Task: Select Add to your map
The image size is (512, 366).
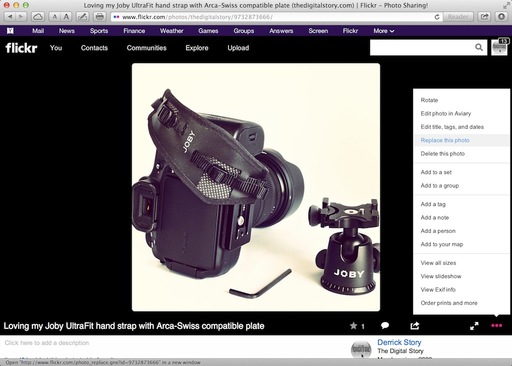Action: (x=442, y=244)
